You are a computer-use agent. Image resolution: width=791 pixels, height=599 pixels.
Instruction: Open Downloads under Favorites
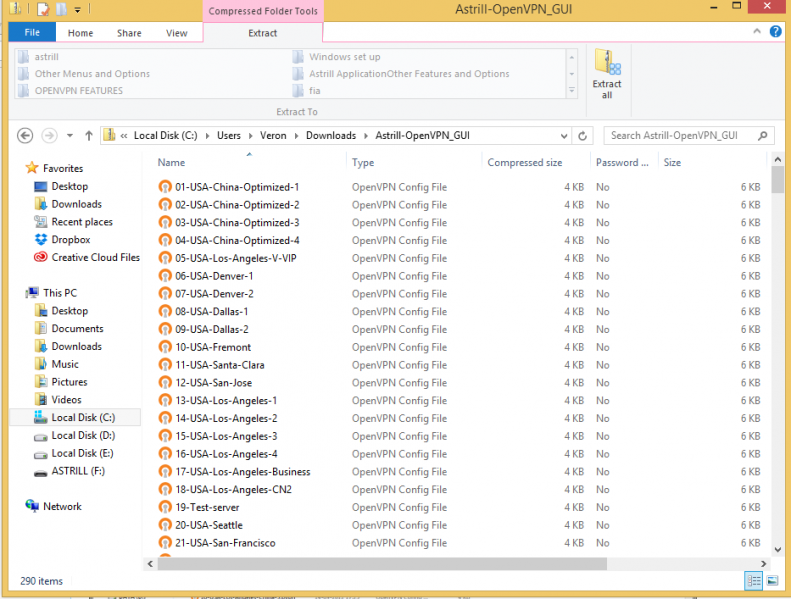tap(68, 204)
